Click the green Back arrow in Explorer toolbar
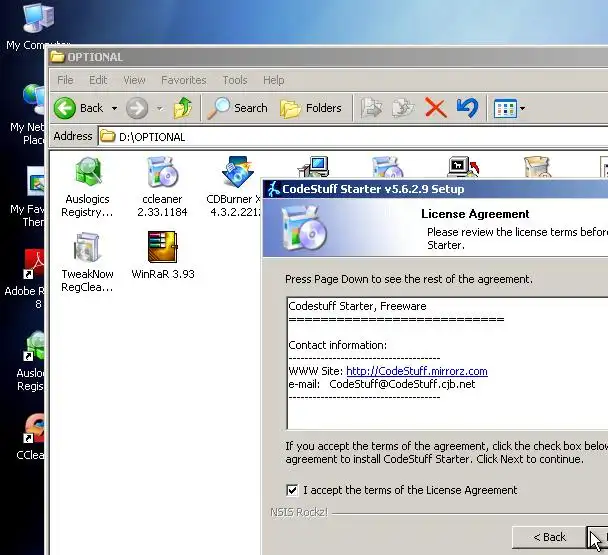608x555 pixels. click(x=64, y=108)
